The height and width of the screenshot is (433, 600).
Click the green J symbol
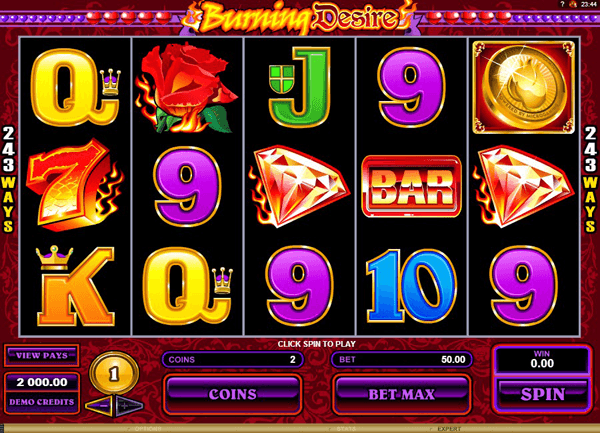click(x=300, y=87)
